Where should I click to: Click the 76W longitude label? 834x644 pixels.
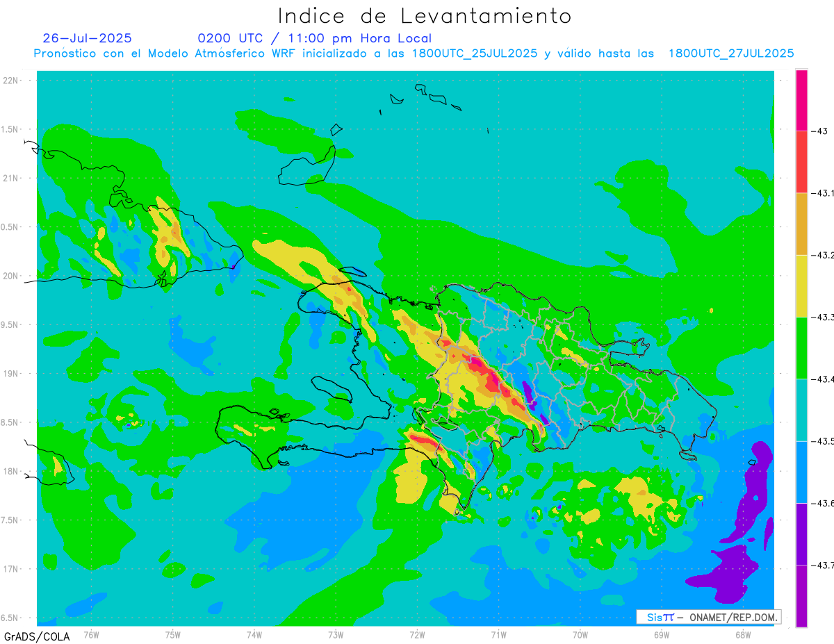point(91,634)
